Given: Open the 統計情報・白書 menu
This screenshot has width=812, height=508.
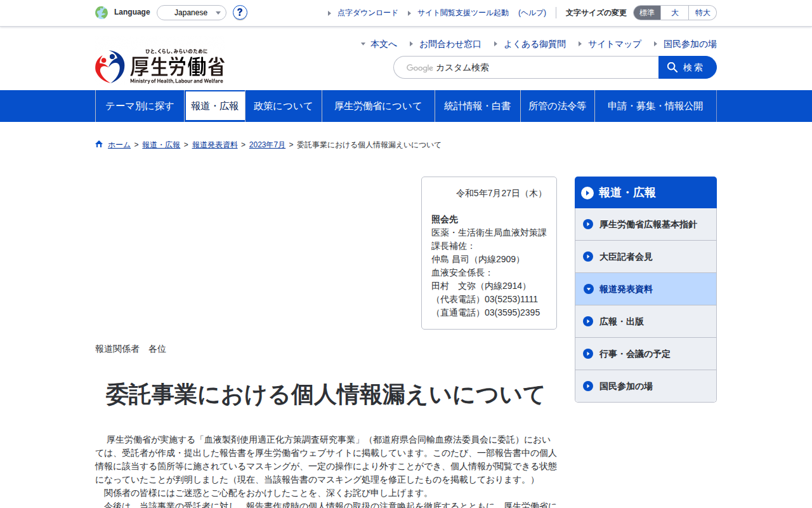Looking at the screenshot, I should 478,106.
